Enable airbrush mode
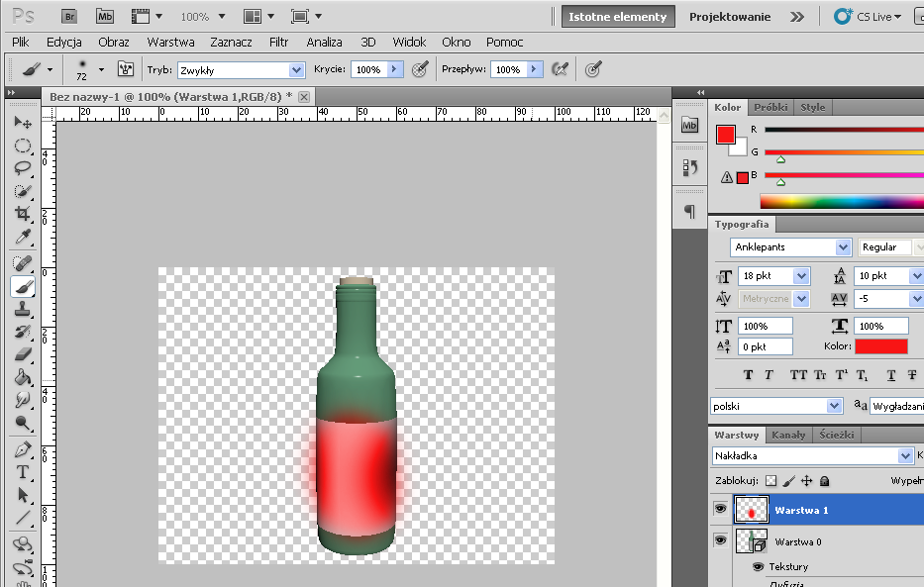 click(560, 69)
